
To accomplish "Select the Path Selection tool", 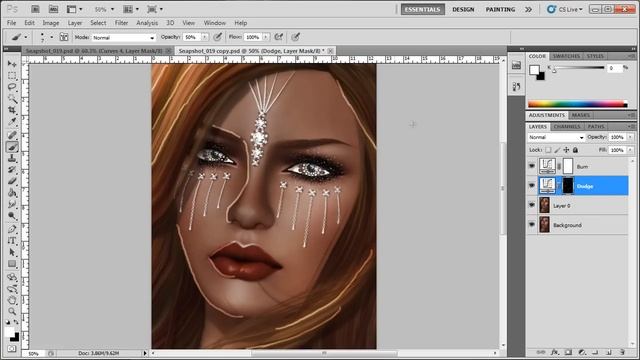I will (12, 252).
